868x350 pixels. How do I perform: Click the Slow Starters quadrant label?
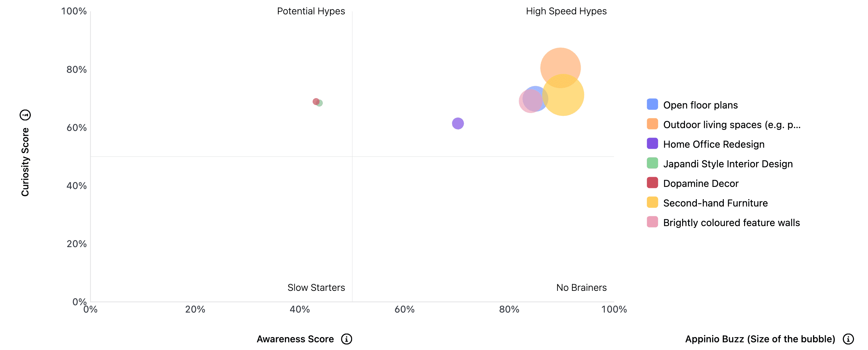pyautogui.click(x=316, y=287)
